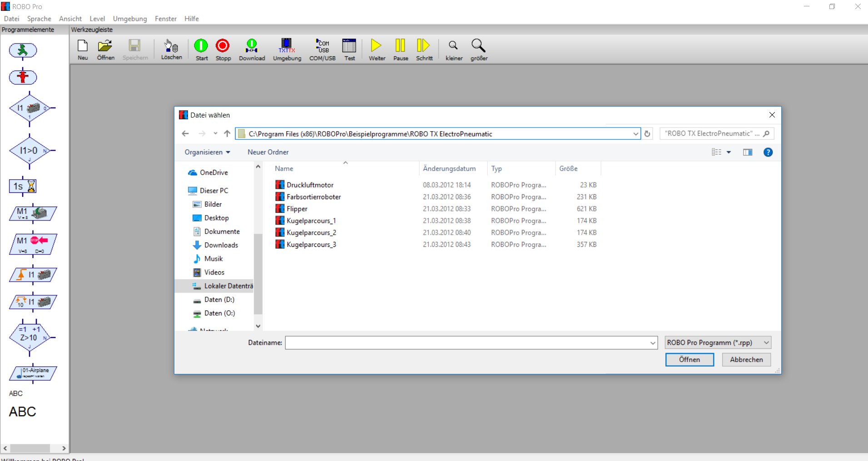
Task: Go up one folder level arrow
Action: [227, 134]
